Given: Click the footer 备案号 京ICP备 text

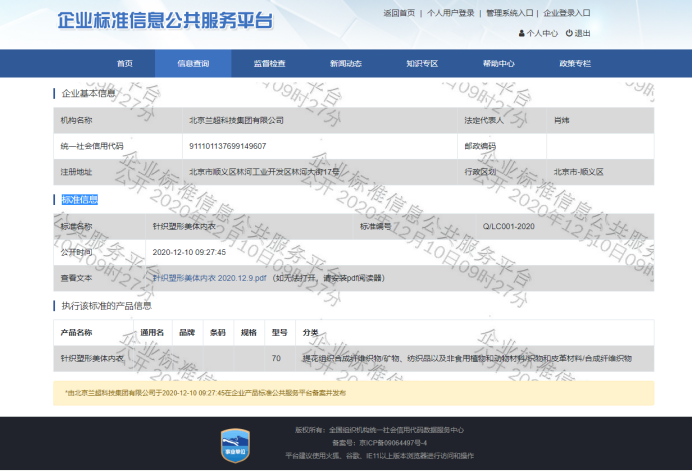Looking at the screenshot, I should click(380, 443).
